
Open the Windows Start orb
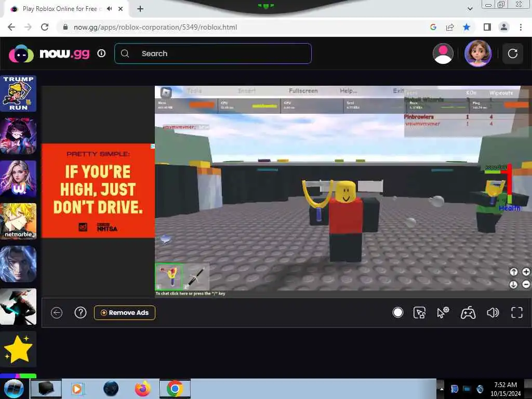14,389
